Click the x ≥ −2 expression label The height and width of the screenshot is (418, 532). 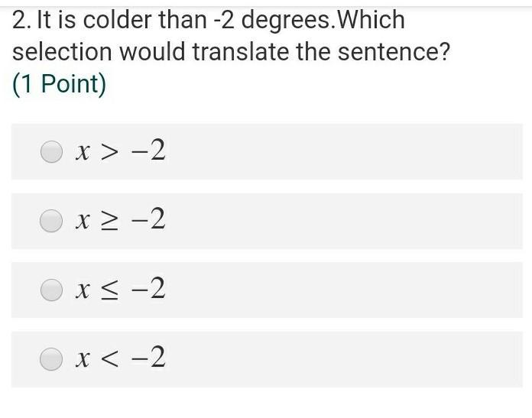[x=121, y=219]
